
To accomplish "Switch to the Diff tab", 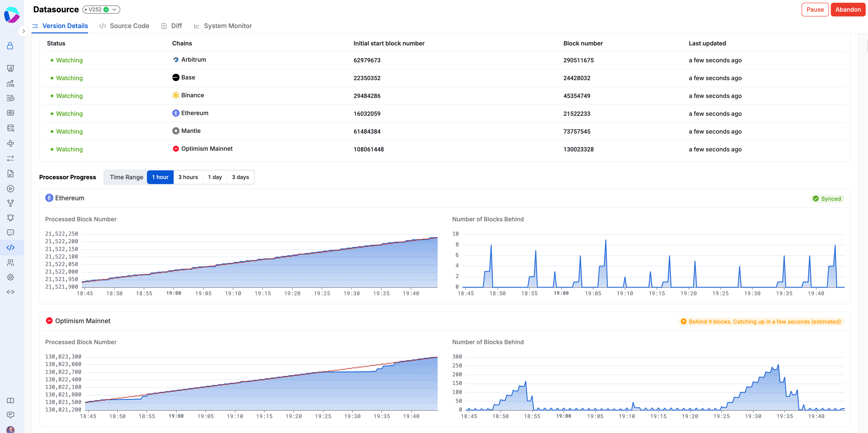I will coord(172,26).
